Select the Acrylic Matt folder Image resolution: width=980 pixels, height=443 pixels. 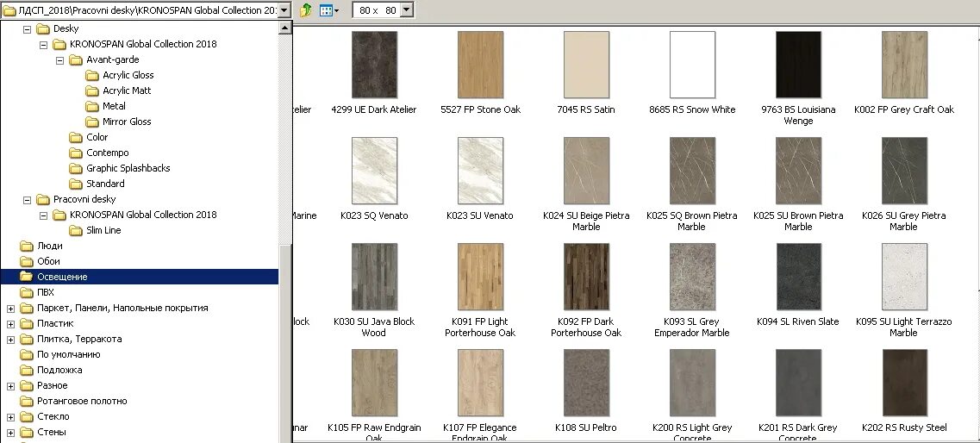pyautogui.click(x=127, y=90)
